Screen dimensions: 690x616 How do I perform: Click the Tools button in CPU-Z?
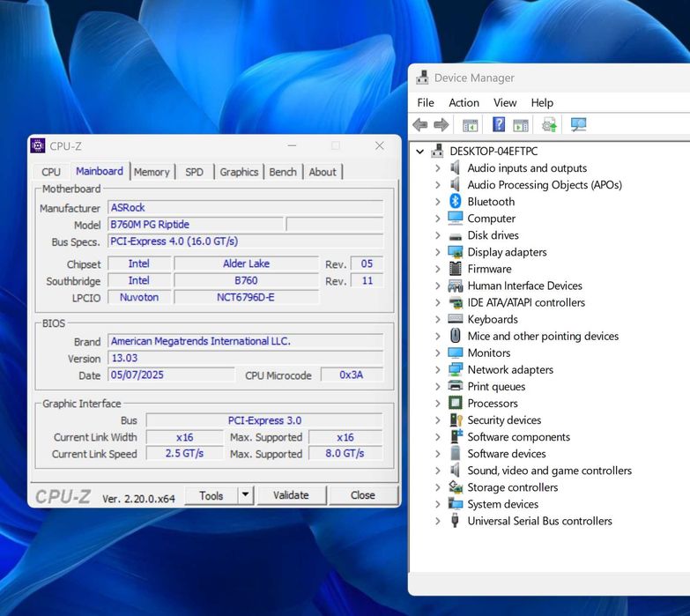click(211, 495)
